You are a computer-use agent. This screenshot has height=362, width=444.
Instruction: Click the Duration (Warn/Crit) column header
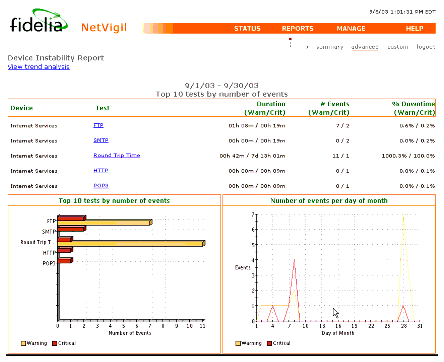pyautogui.click(x=265, y=108)
